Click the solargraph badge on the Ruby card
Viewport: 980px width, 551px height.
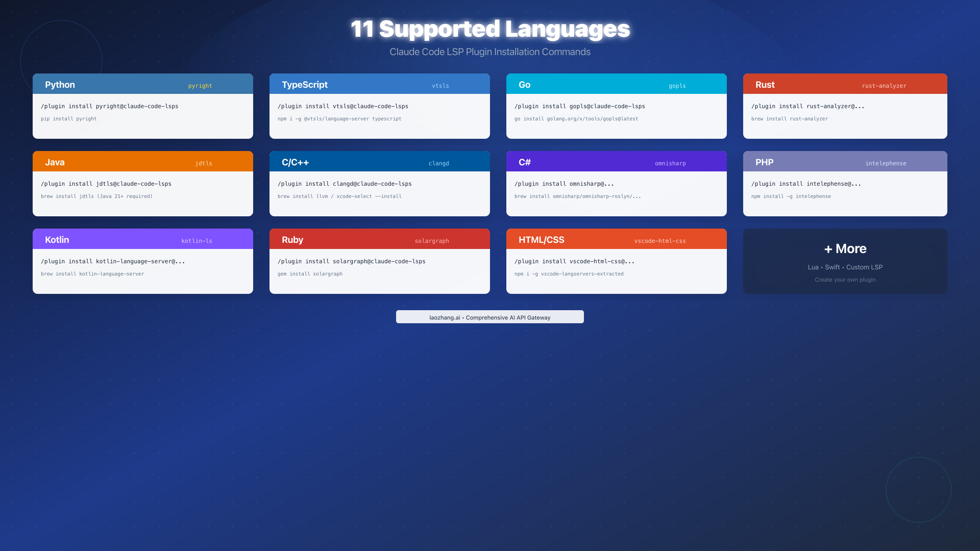tap(432, 241)
